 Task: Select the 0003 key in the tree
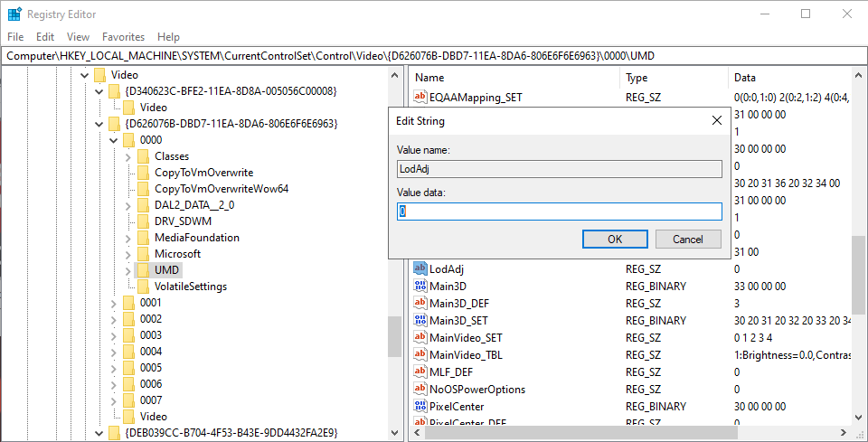pos(151,335)
